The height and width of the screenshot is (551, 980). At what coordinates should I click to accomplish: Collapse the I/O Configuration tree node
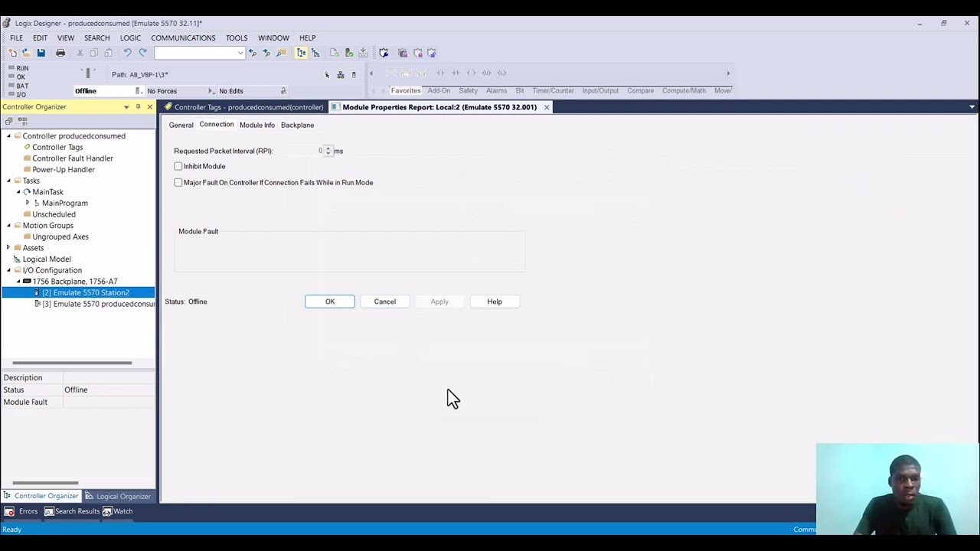pos(8,270)
